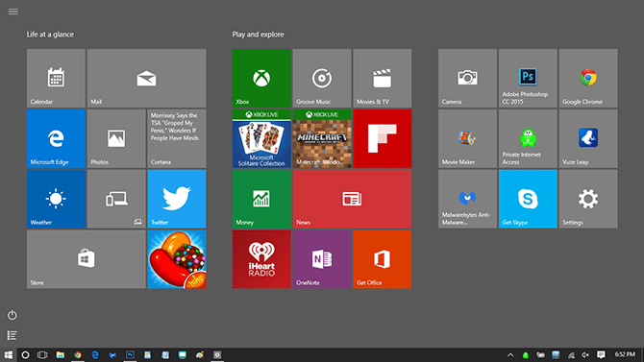Open the iHeart Radio tile

pyautogui.click(x=261, y=259)
